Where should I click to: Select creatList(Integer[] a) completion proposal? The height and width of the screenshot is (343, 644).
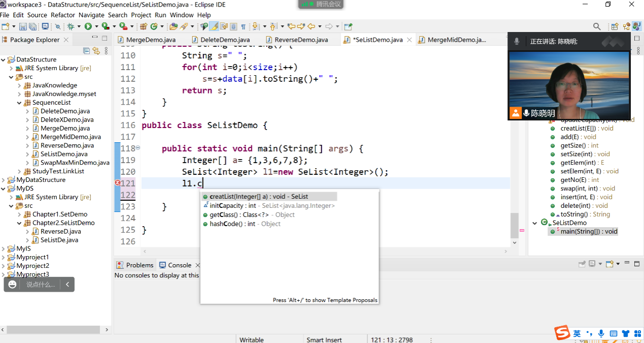[259, 197]
